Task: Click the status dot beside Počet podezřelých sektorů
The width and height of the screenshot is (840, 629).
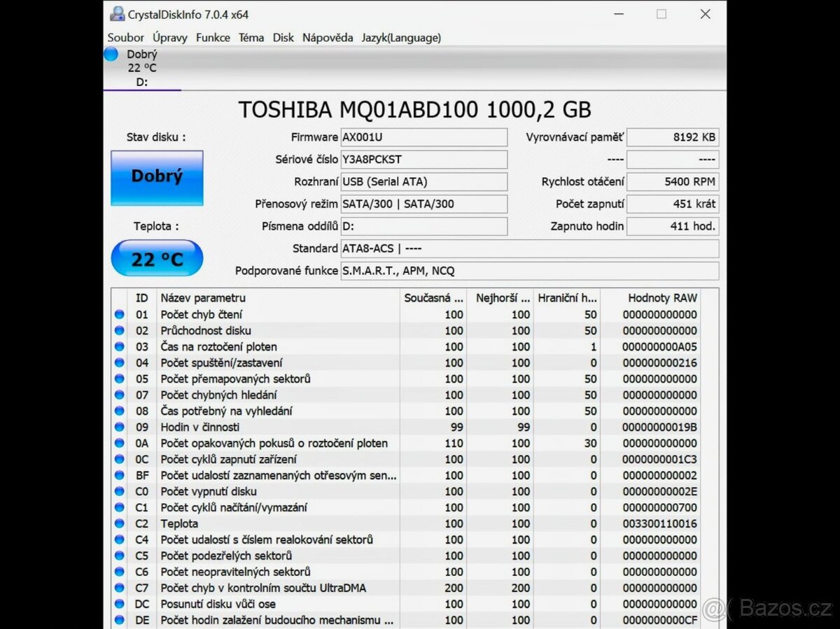Action: coord(119,556)
